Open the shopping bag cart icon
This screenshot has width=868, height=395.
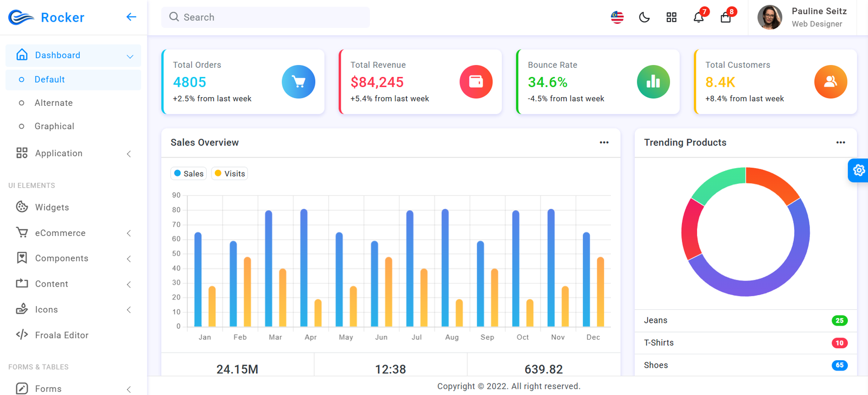[x=725, y=17]
